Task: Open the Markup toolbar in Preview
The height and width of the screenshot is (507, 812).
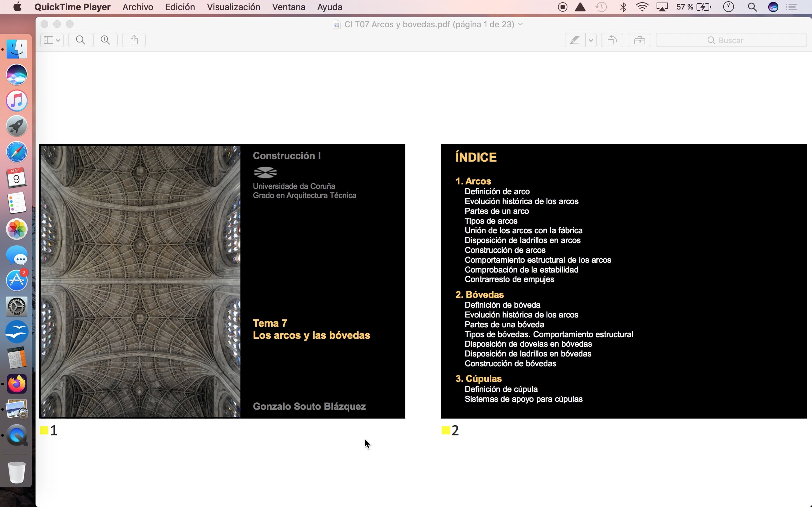Action: 639,40
